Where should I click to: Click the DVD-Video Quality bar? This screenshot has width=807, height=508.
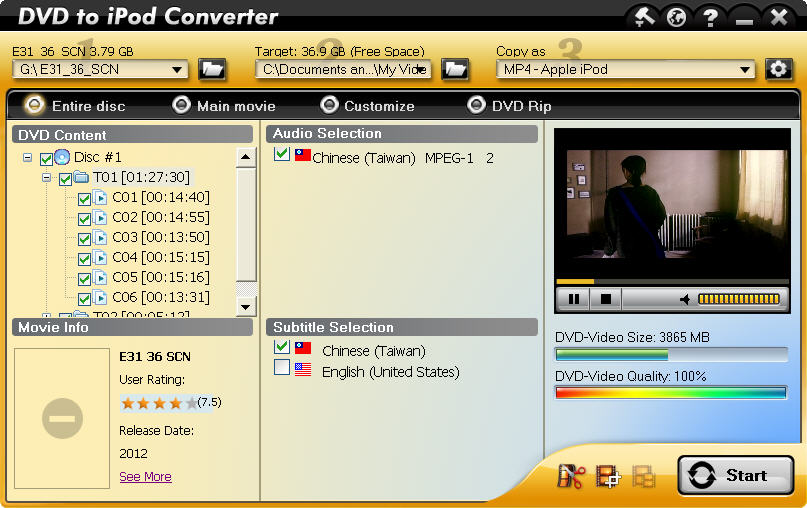tap(671, 393)
